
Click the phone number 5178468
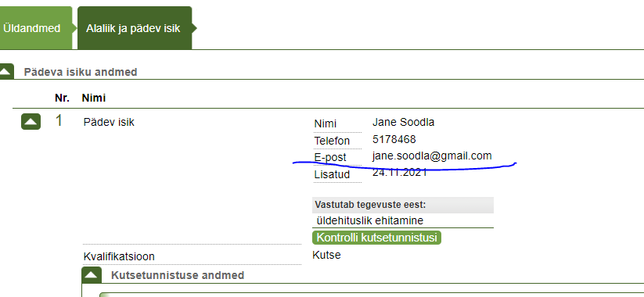click(x=394, y=139)
